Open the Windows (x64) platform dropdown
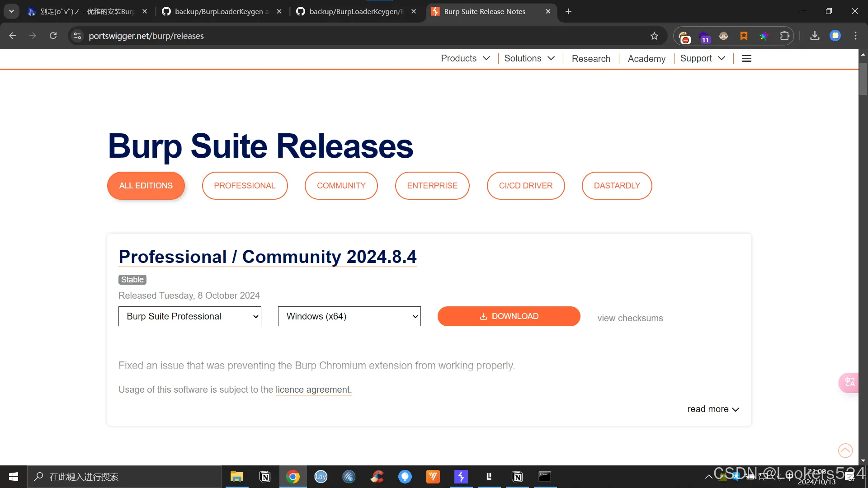868x488 pixels. pos(349,316)
